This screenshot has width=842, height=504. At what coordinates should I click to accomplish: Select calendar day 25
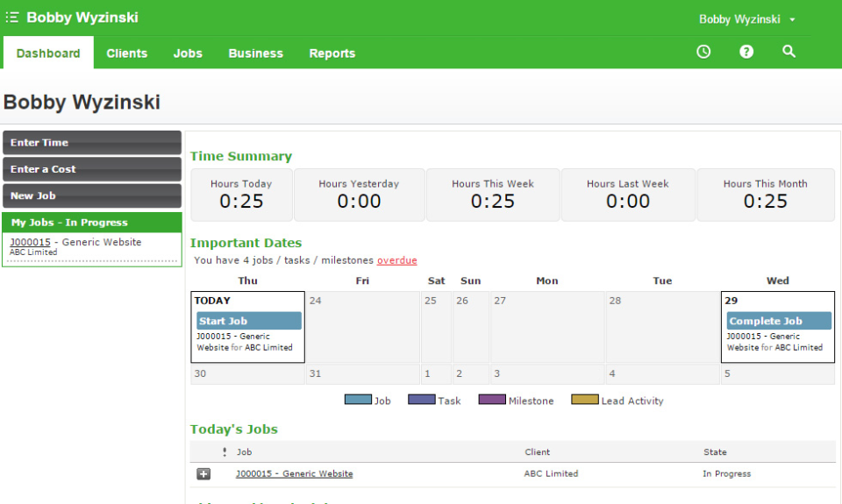(436, 327)
